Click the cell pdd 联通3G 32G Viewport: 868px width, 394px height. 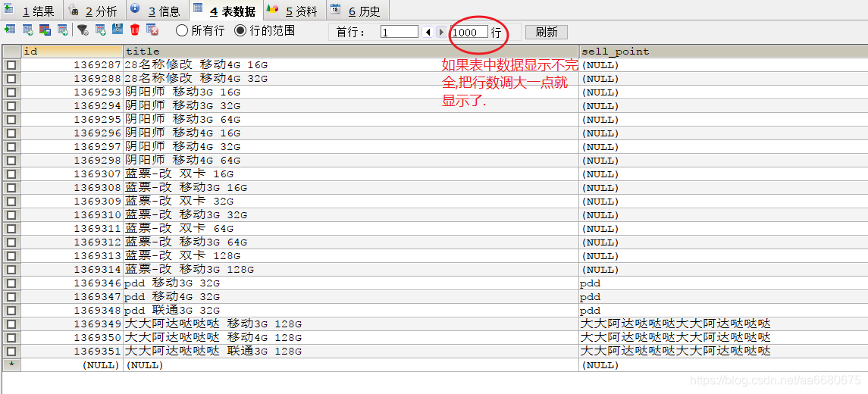pyautogui.click(x=351, y=311)
